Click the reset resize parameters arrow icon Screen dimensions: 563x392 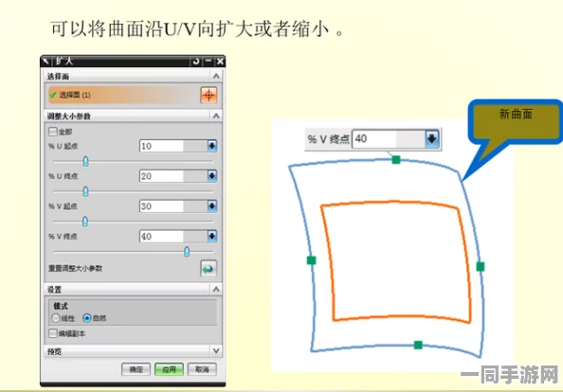click(209, 269)
